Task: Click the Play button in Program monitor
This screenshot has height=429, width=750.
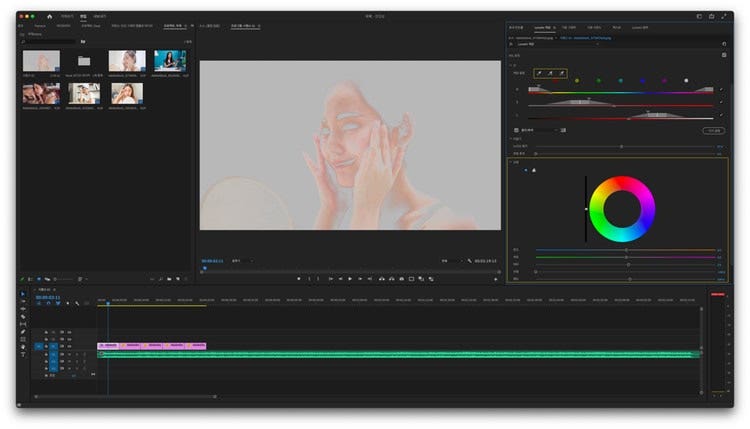Action: (x=350, y=279)
